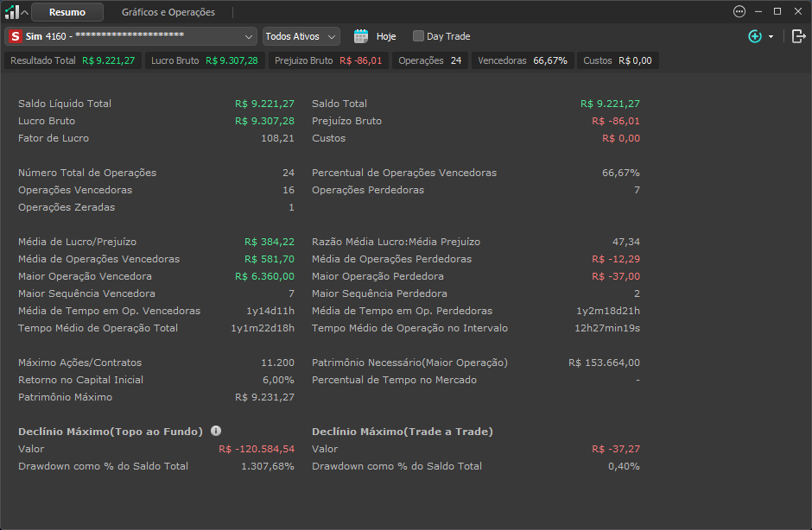
Task: Click the info icon by Declínio Máximo
Action: click(216, 431)
